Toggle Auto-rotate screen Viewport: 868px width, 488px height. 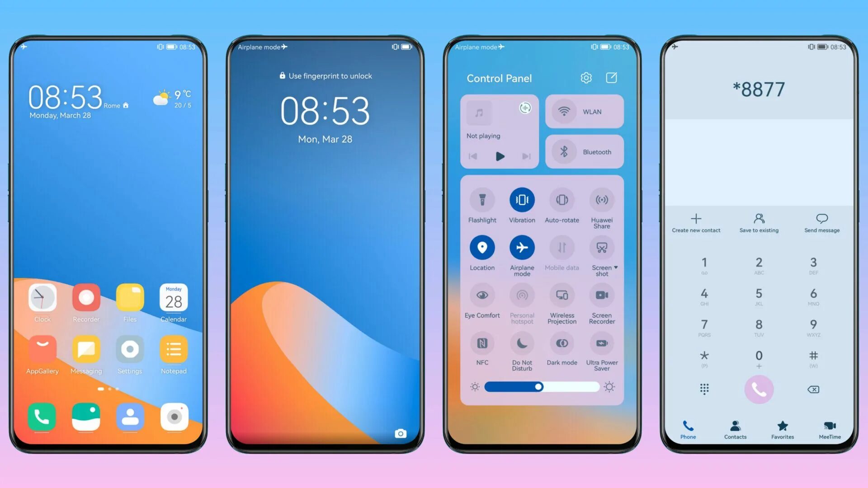click(x=561, y=200)
